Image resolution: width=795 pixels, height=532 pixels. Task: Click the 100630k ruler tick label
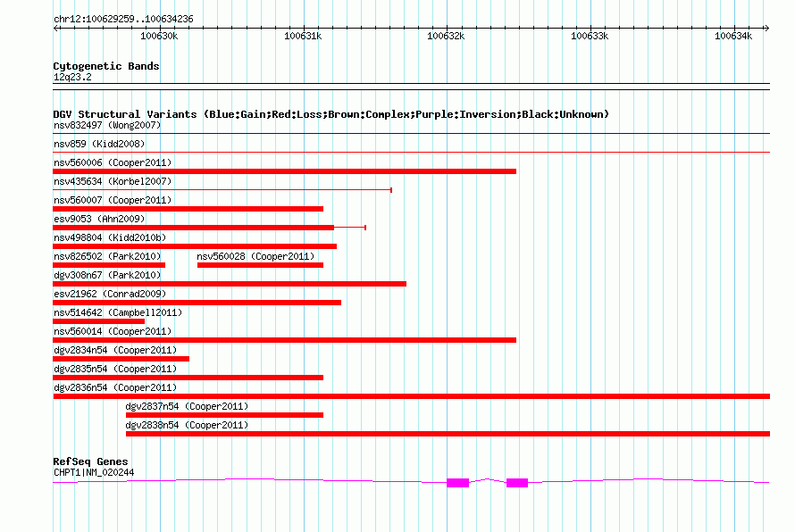(159, 36)
